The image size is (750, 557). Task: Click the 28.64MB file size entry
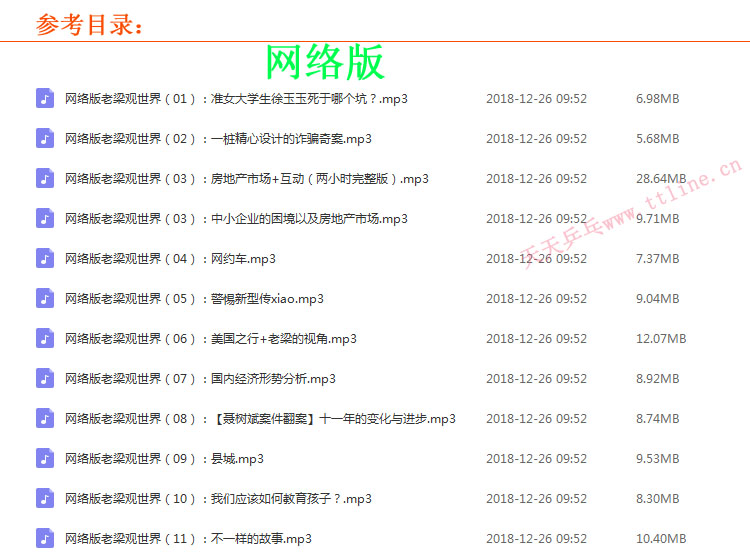pyautogui.click(x=661, y=179)
